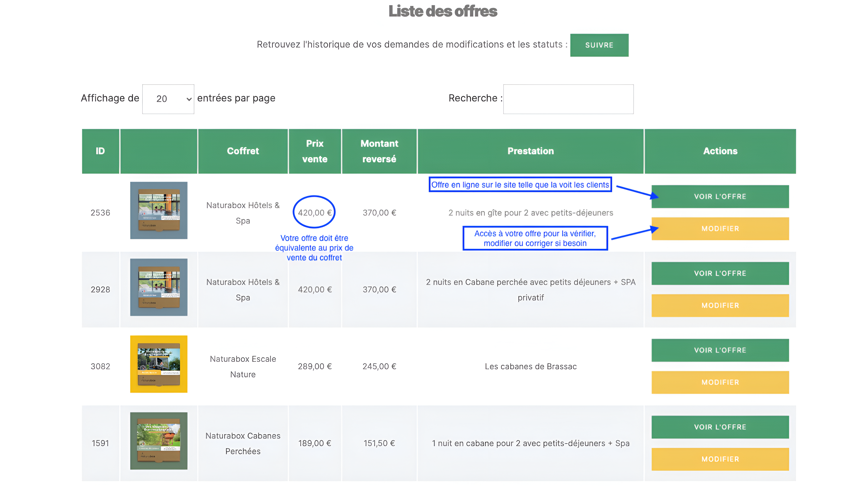Modify offer 2536 gîte stay
The width and height of the screenshot is (868, 488).
click(x=720, y=229)
